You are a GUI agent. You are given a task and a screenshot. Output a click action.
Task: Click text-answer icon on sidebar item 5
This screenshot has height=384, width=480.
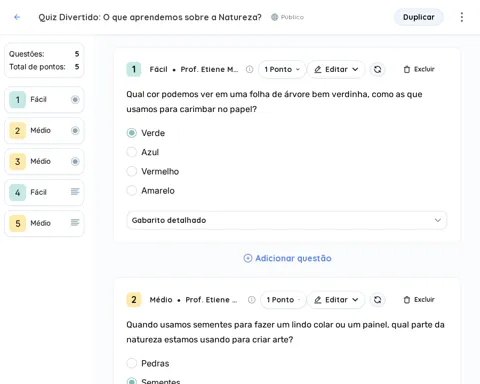click(75, 222)
